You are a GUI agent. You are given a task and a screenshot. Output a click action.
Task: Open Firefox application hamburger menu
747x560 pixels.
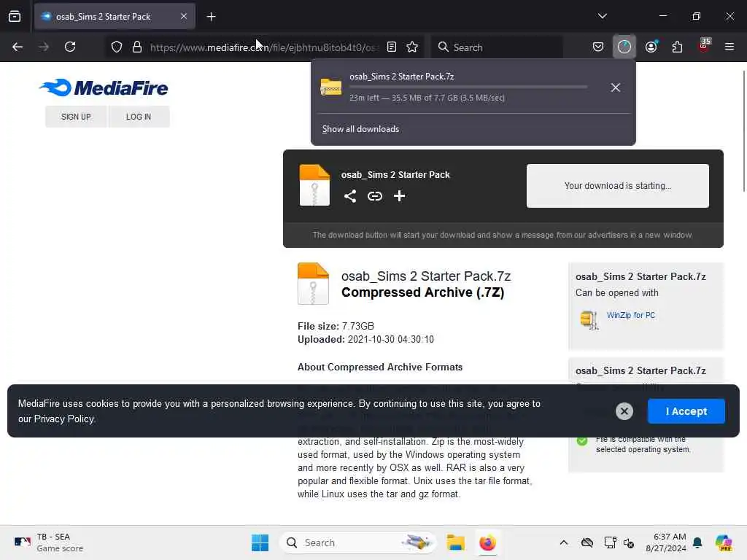click(729, 47)
